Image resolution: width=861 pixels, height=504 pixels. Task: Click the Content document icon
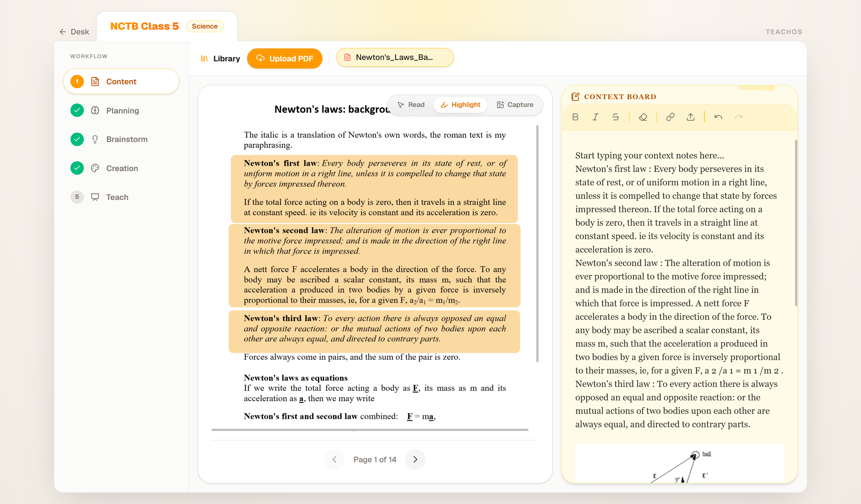point(95,81)
